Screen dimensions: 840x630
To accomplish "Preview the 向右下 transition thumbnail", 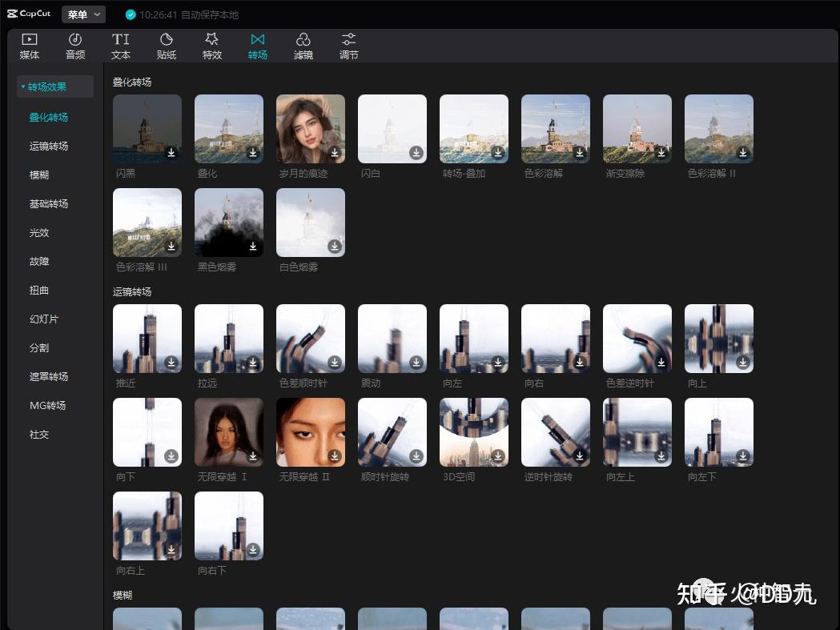I will tap(229, 526).
